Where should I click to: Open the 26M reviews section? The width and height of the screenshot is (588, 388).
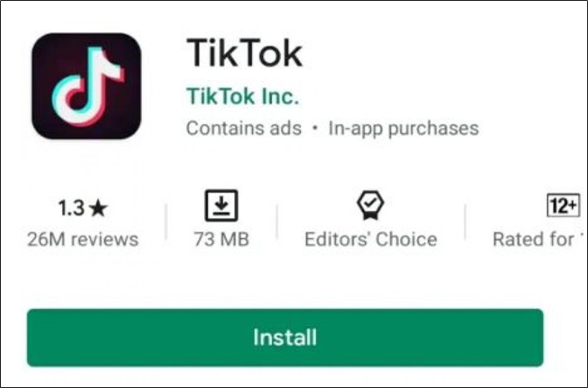tap(82, 239)
